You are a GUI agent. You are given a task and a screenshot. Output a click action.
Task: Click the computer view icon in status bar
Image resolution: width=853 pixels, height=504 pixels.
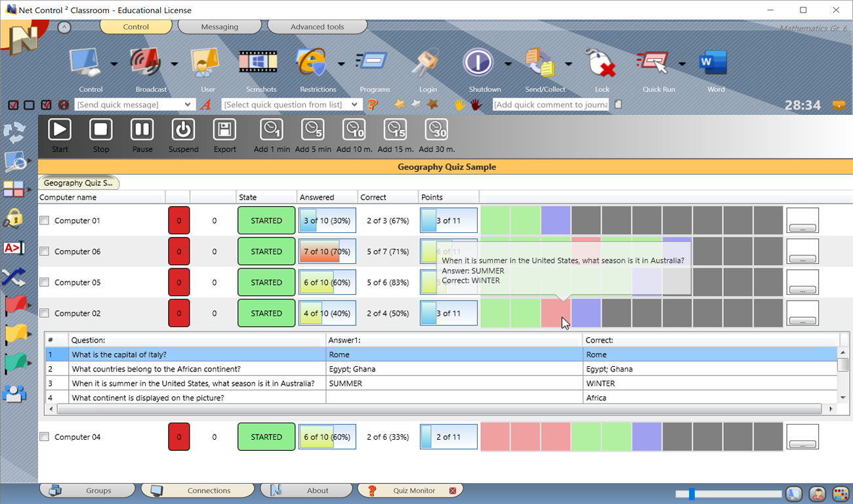pos(794,494)
